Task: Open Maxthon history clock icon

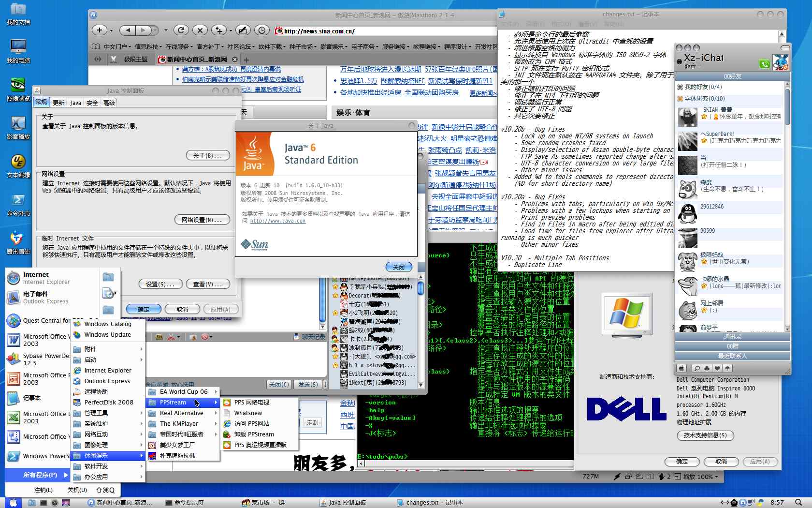Action: coord(262,30)
